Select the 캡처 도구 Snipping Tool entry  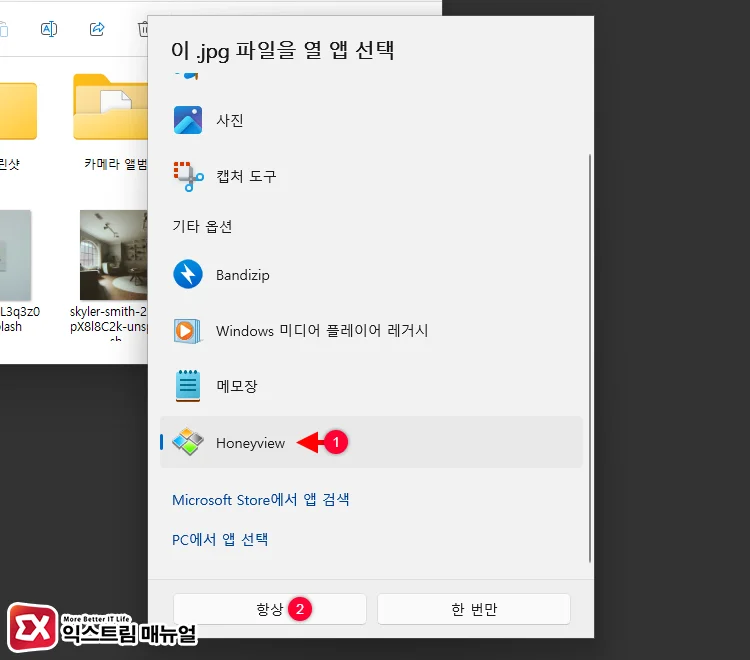[x=371, y=176]
